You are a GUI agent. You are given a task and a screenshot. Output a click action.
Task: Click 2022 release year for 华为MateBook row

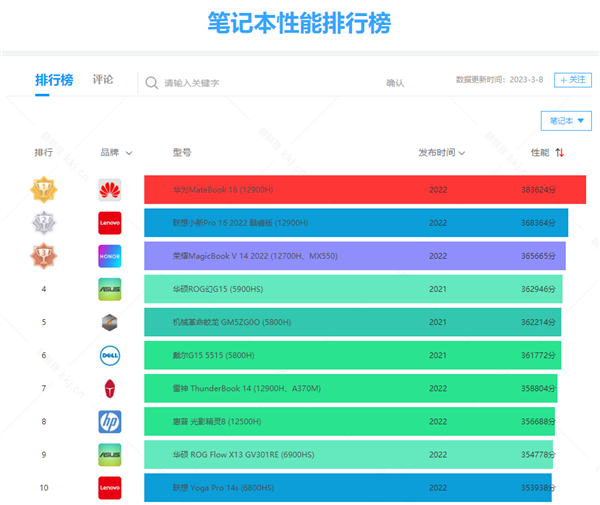438,190
